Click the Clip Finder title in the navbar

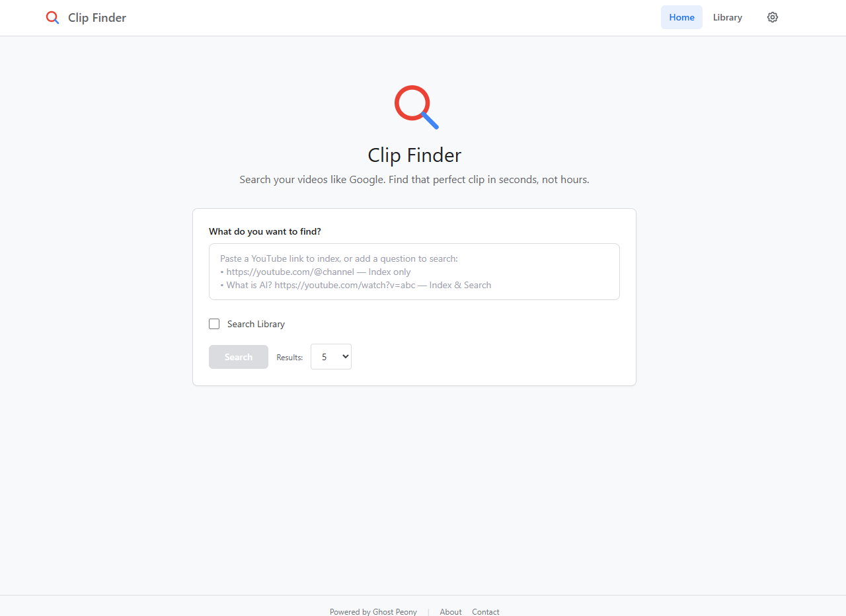[96, 17]
